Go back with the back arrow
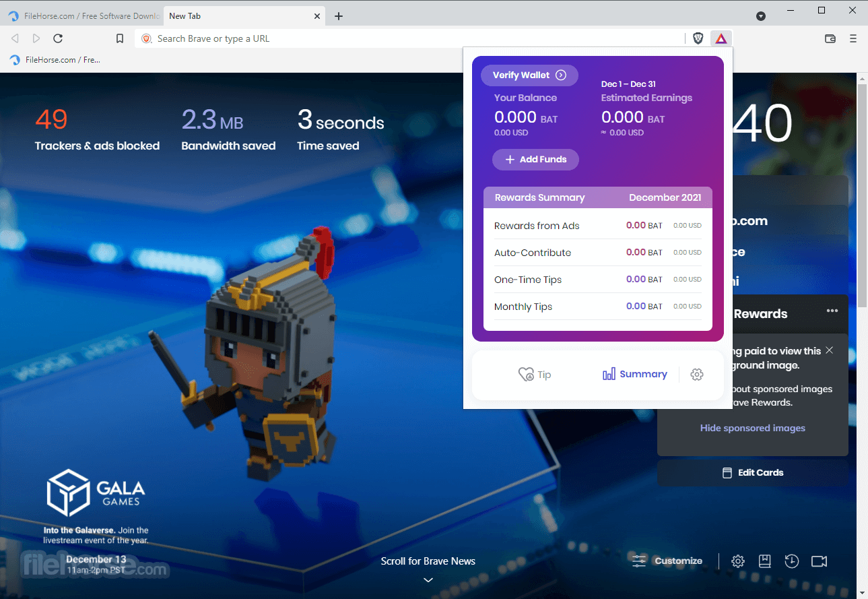This screenshot has height=599, width=868. coord(15,38)
